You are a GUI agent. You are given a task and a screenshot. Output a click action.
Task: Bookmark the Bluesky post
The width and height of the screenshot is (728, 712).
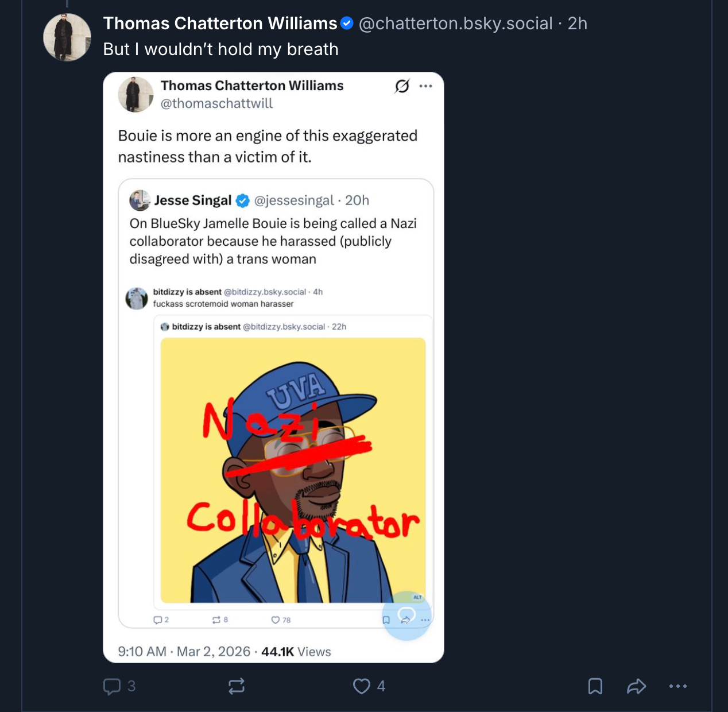tap(595, 686)
